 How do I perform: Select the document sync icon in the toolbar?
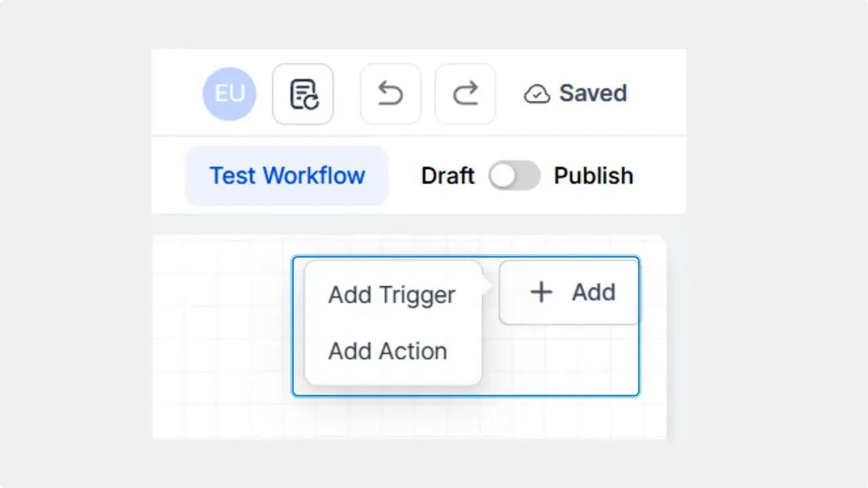302,94
